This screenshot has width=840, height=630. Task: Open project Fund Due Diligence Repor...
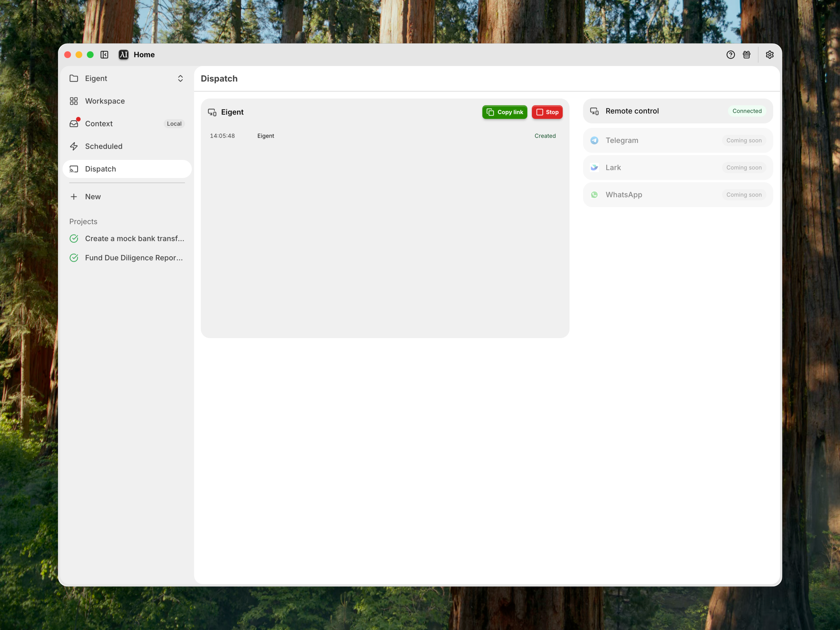coord(127,258)
